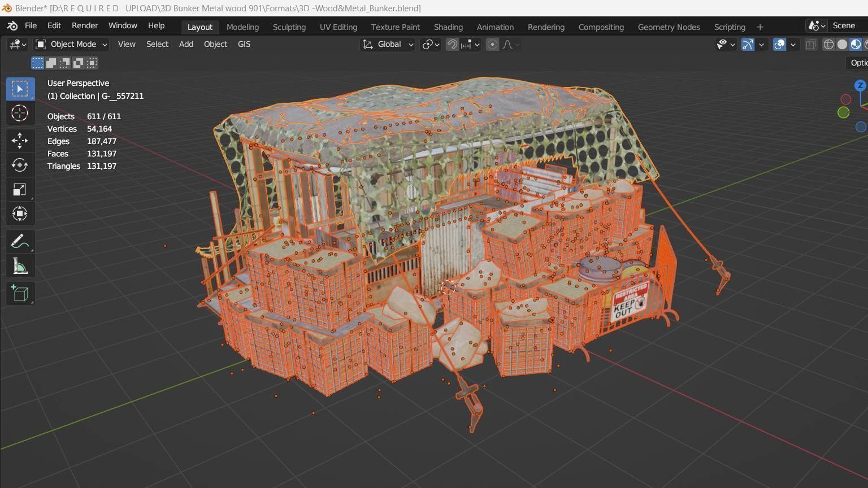868x488 pixels.
Task: Choose the Move tool
Action: click(20, 141)
